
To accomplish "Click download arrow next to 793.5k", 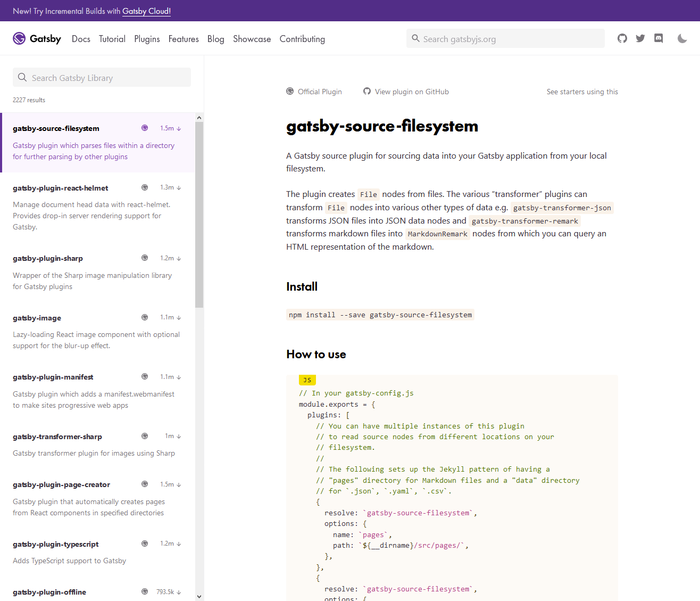I will tap(179, 592).
